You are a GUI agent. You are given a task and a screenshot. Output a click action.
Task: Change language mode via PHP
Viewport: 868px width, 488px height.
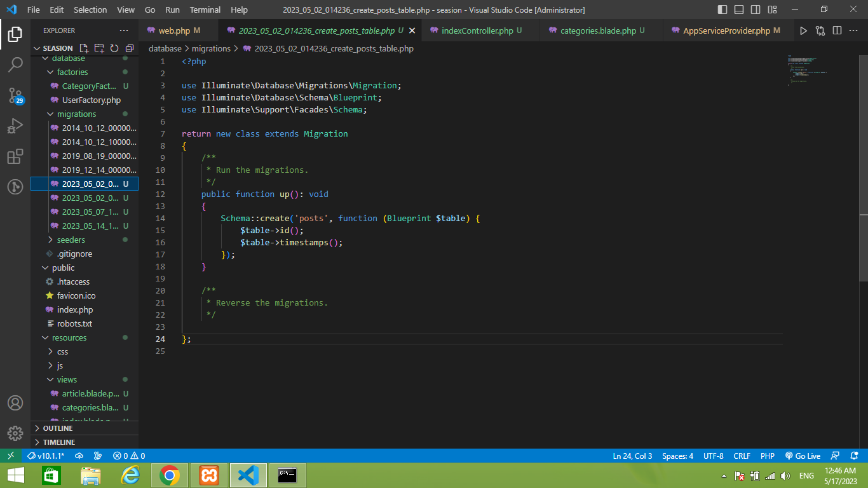click(x=767, y=456)
